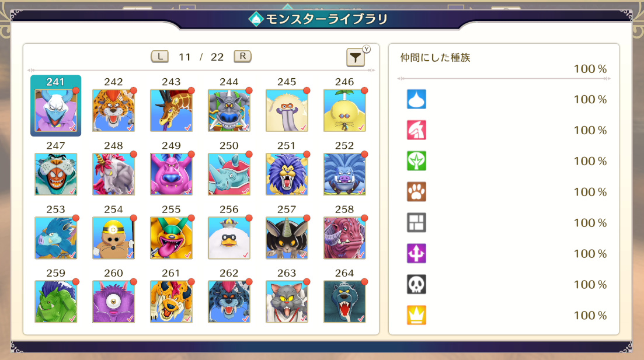Select monster 263 gray cat thumbnail

click(x=287, y=302)
